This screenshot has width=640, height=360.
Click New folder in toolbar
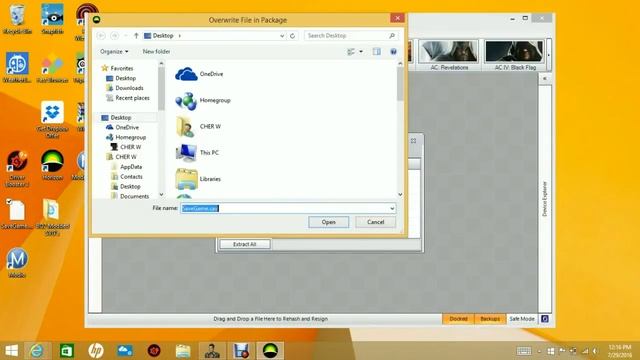[x=156, y=51]
